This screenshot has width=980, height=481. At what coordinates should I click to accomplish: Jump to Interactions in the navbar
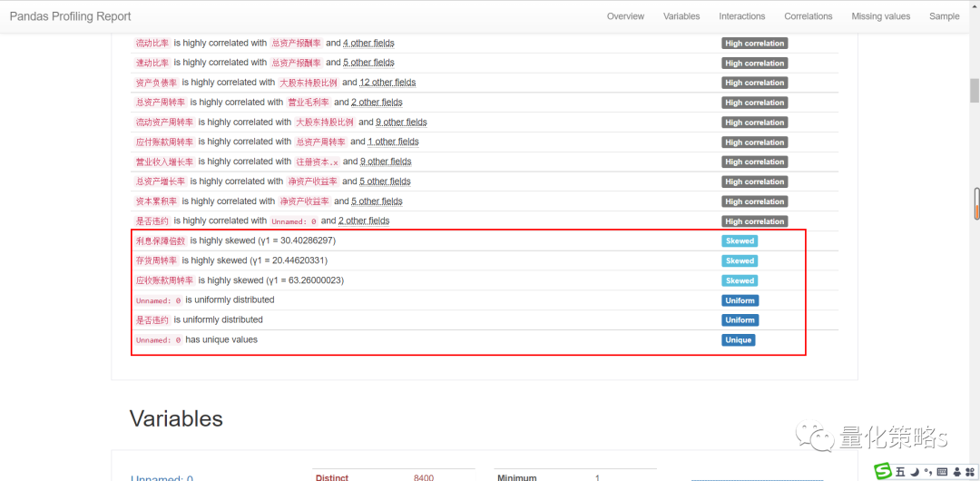[742, 16]
